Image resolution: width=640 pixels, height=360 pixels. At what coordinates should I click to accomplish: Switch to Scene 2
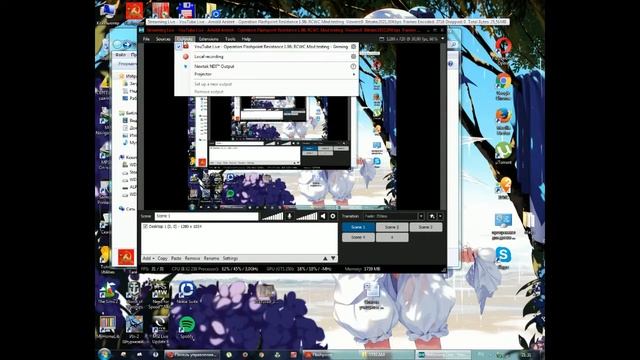tap(392, 227)
